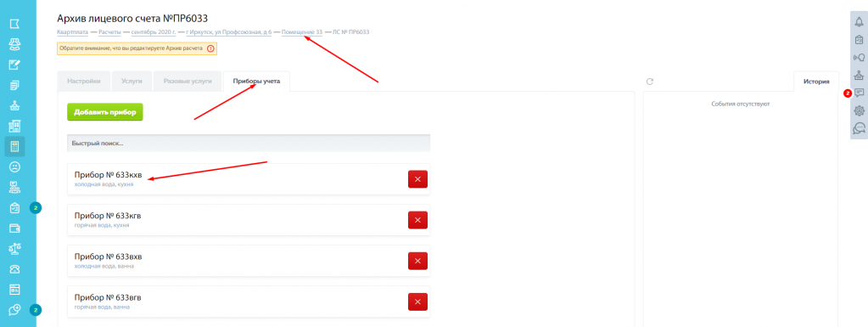Open the people group icon in sidebar

pos(15,44)
